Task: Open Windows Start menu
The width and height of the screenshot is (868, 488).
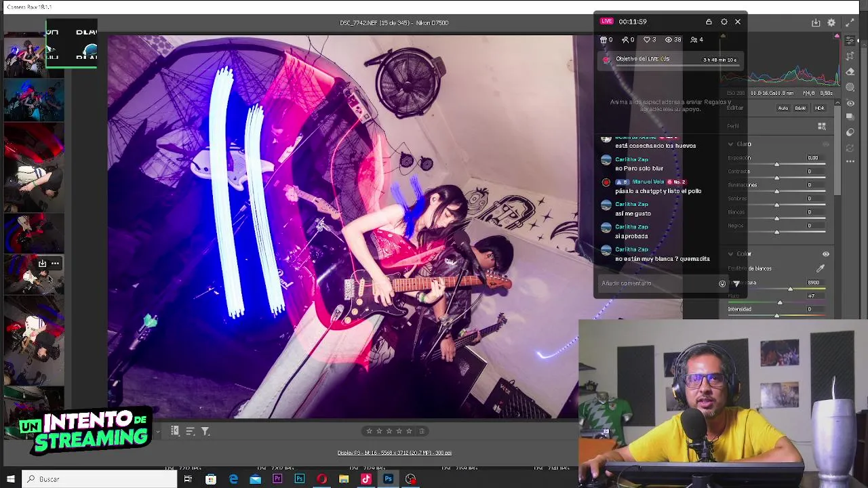Action: click(x=10, y=479)
